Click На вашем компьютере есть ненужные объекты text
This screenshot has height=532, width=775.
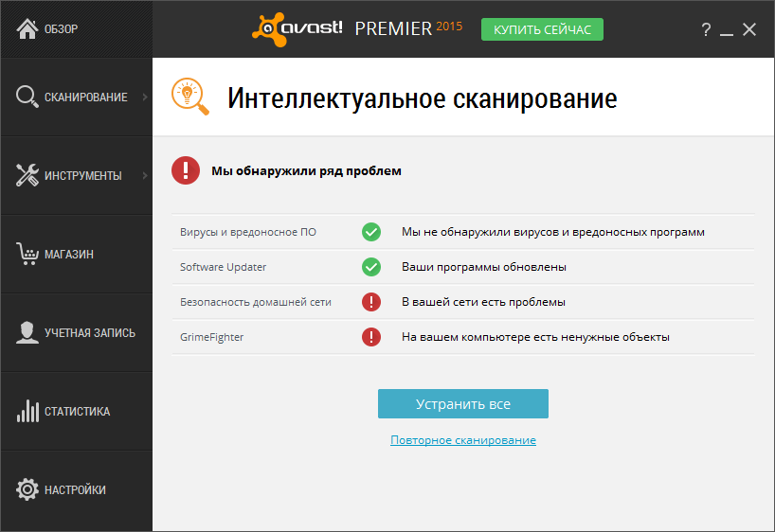[x=536, y=337]
